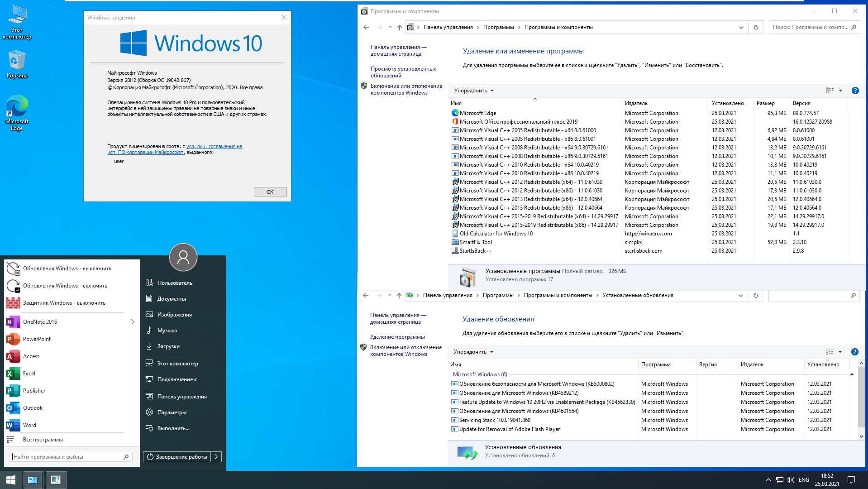Disable Windows Updates via Start menu shortcut
Screen dimensions: 868x489
[67, 268]
